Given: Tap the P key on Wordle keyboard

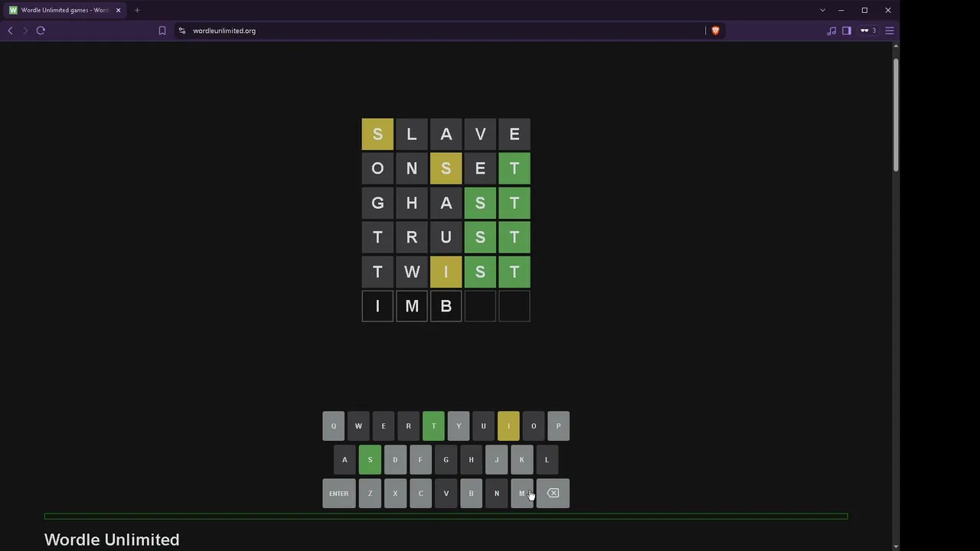Looking at the screenshot, I should [558, 426].
